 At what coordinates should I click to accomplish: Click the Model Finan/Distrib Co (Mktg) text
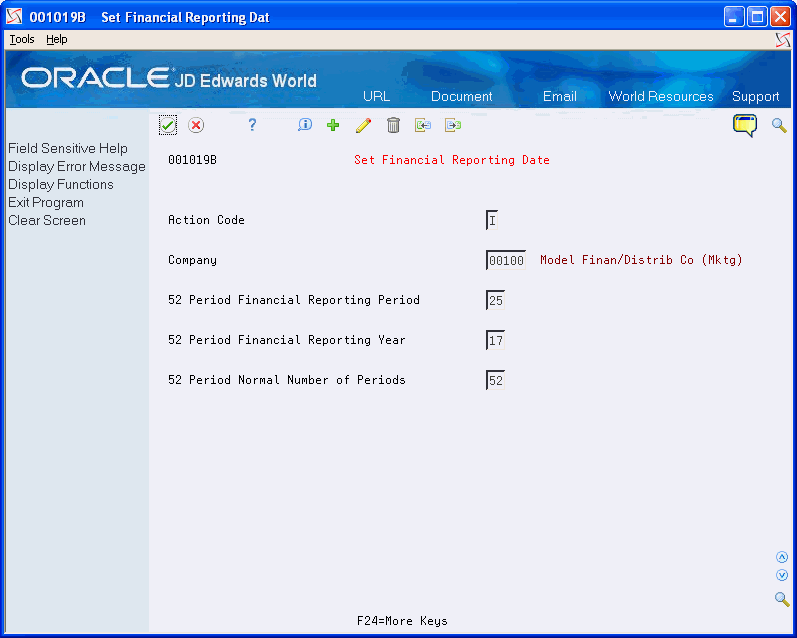coord(641,260)
